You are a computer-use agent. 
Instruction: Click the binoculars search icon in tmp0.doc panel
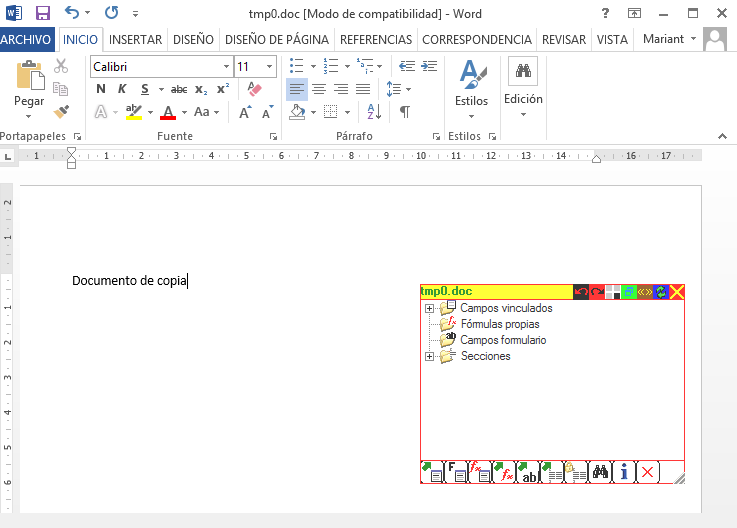600,472
